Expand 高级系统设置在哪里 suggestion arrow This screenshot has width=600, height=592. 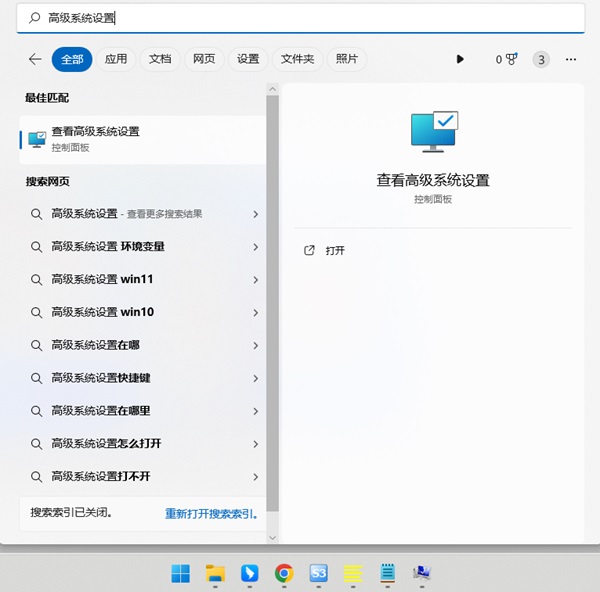(x=256, y=411)
